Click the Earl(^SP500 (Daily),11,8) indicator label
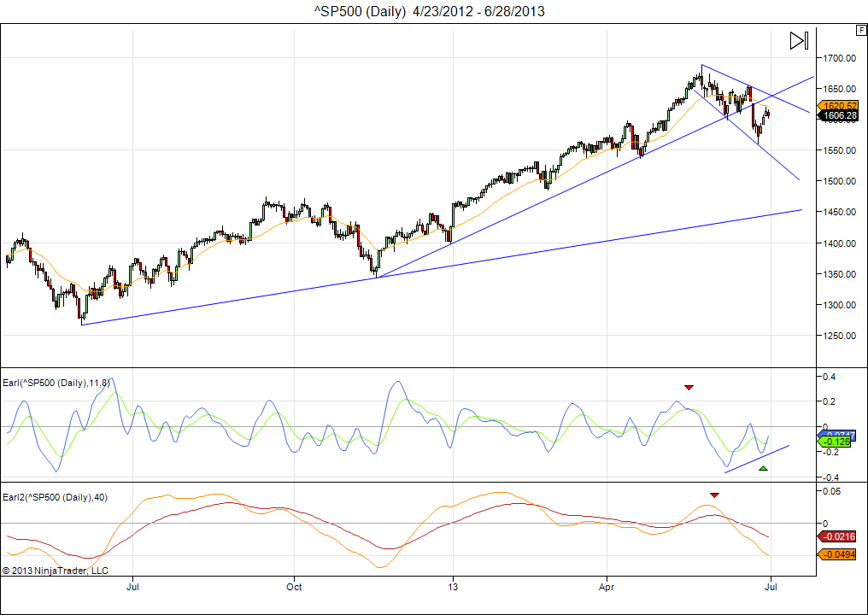 click(x=56, y=383)
